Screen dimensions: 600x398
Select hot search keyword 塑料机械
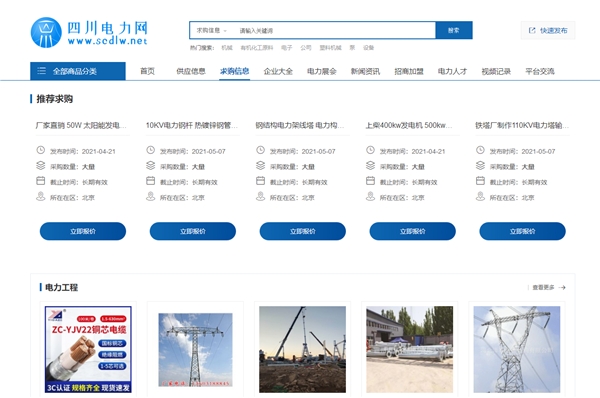pos(330,48)
